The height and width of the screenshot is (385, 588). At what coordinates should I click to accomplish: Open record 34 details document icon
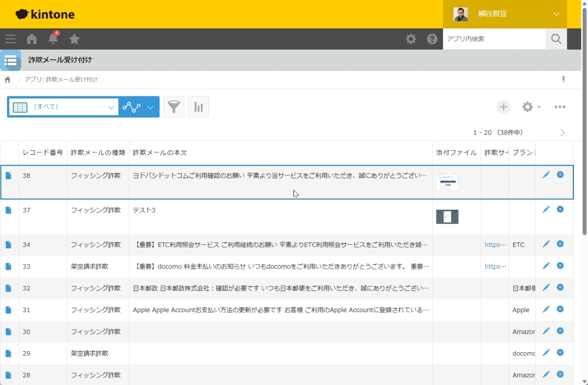click(x=8, y=244)
